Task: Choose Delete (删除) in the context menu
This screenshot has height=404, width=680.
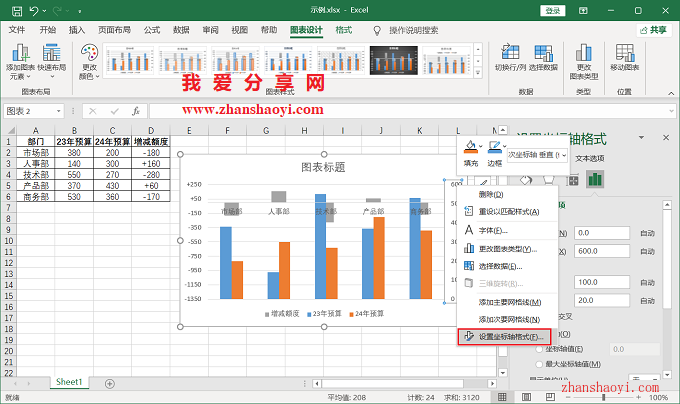Action: (x=507, y=194)
